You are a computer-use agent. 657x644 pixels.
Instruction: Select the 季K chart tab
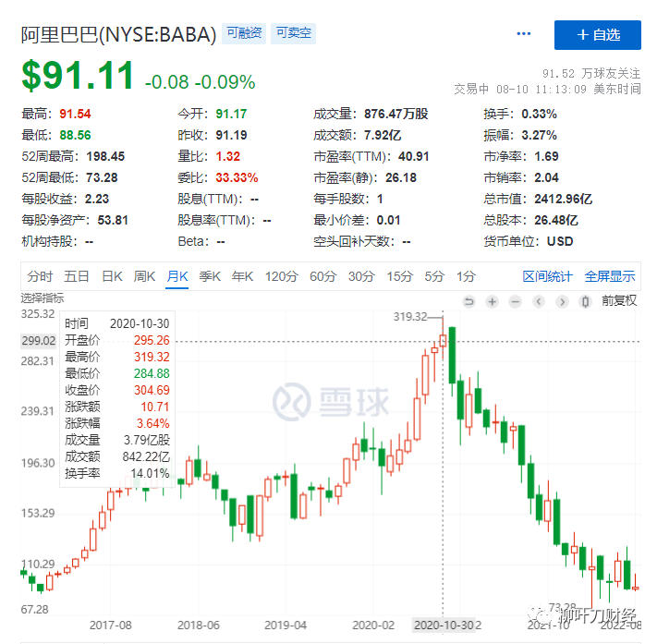210,276
